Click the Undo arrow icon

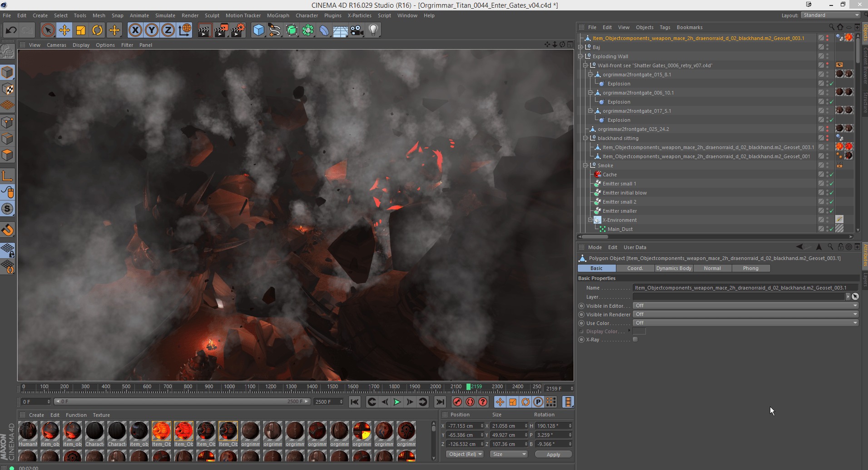[11, 30]
